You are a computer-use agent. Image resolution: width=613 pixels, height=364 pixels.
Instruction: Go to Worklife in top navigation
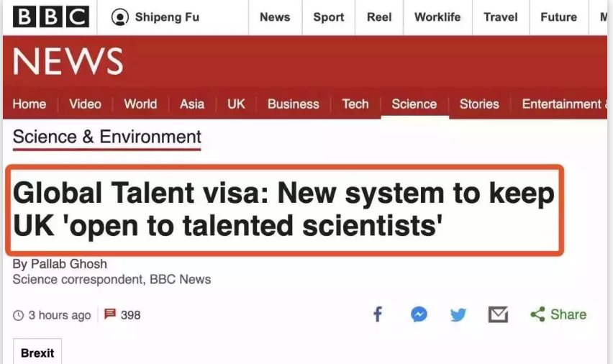point(437,17)
